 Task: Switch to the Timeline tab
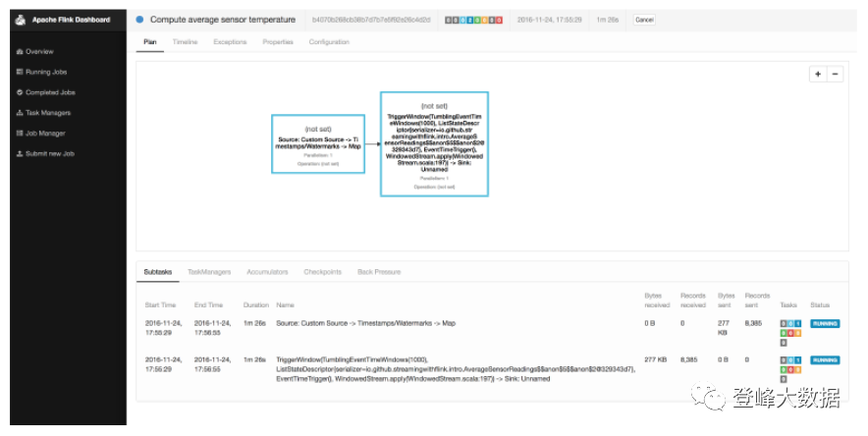point(185,42)
